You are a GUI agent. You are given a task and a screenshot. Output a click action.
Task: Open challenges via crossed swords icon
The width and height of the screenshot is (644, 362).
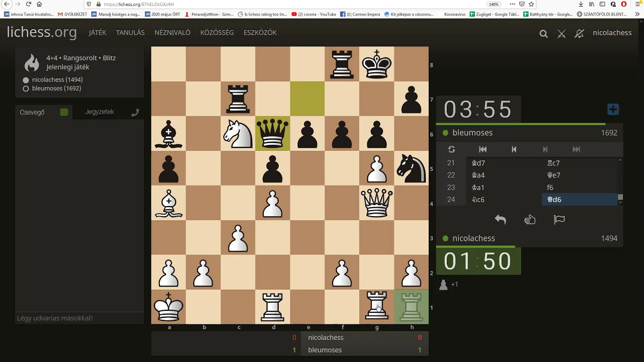coord(561,34)
